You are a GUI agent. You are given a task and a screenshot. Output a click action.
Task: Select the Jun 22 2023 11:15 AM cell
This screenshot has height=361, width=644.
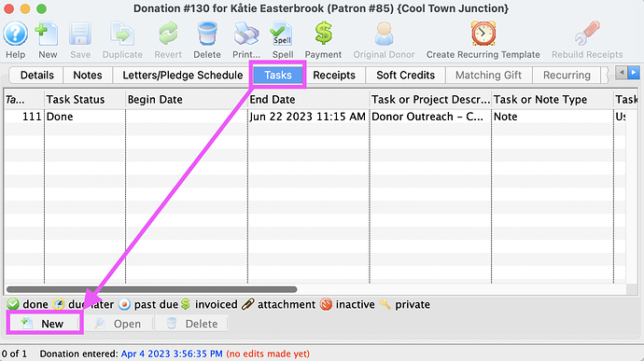tap(308, 117)
